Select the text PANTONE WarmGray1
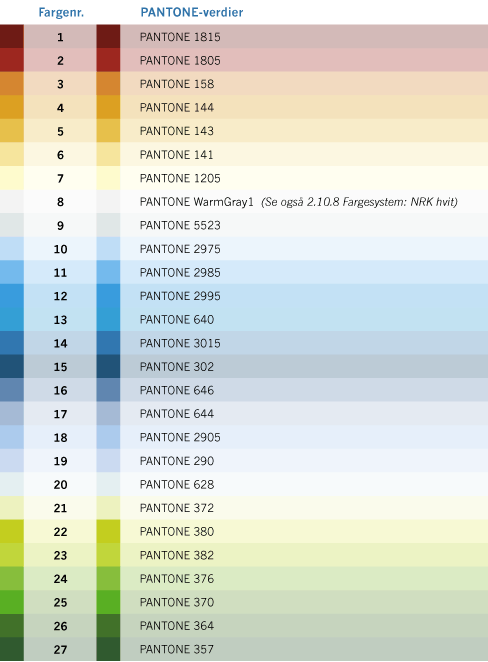 click(x=197, y=202)
